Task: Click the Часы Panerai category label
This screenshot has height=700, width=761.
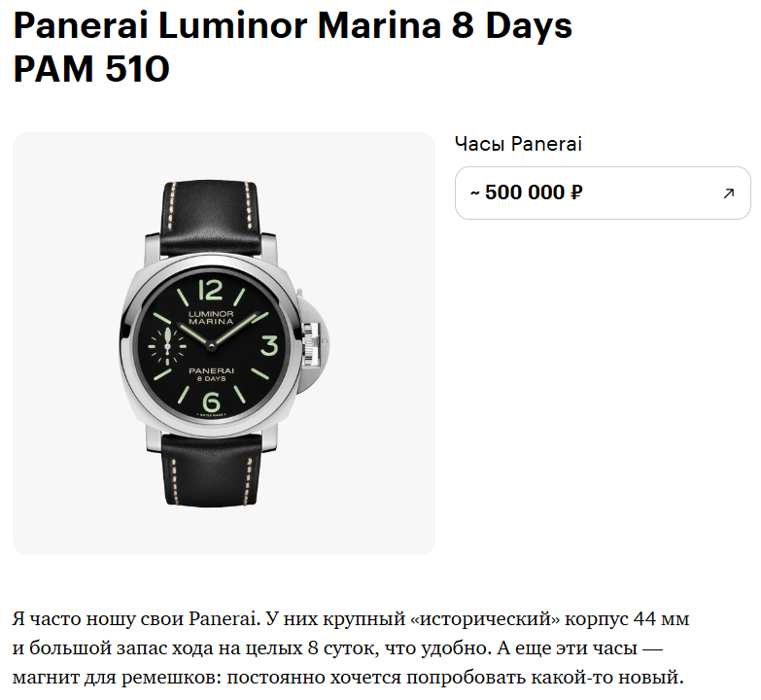Action: [x=518, y=144]
